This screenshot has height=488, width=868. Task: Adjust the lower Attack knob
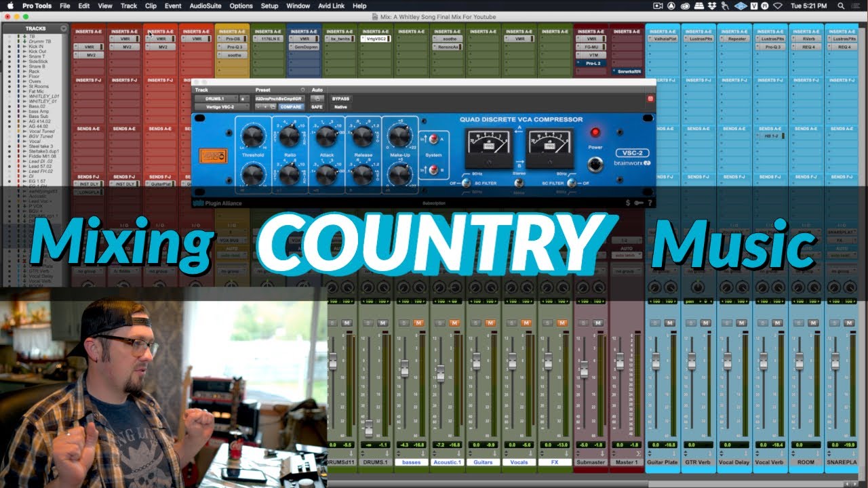326,175
